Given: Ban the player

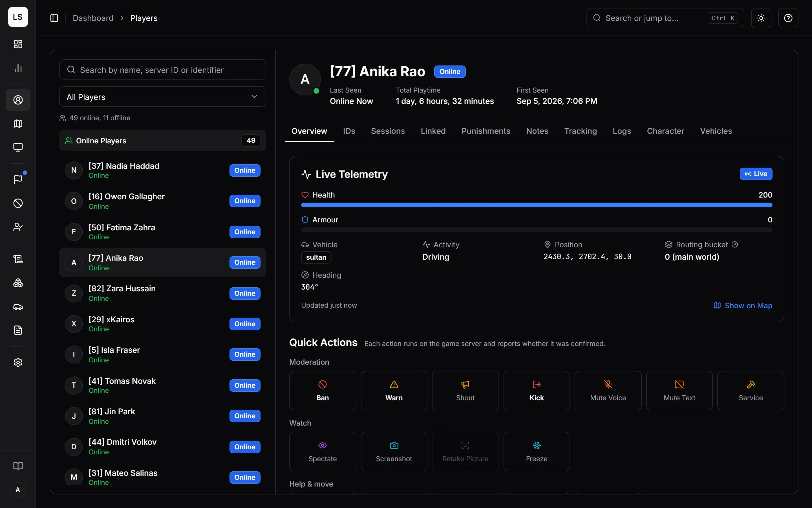Looking at the screenshot, I should coord(323,390).
